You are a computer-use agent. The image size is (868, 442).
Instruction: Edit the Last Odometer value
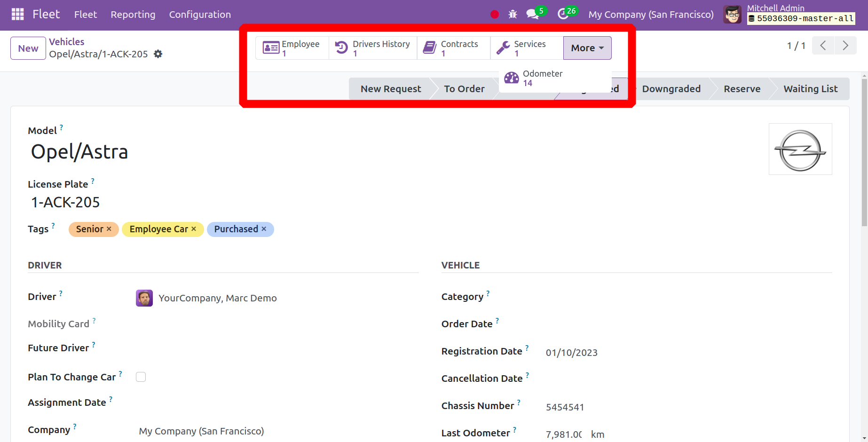[x=563, y=434]
